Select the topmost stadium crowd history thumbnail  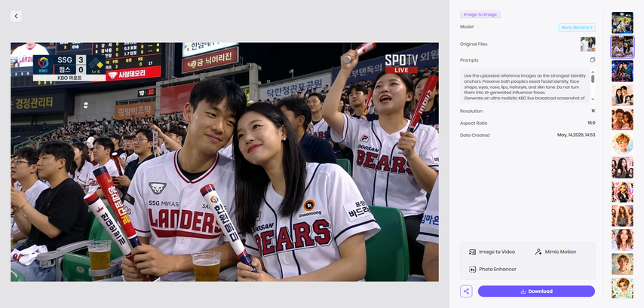coord(622,23)
